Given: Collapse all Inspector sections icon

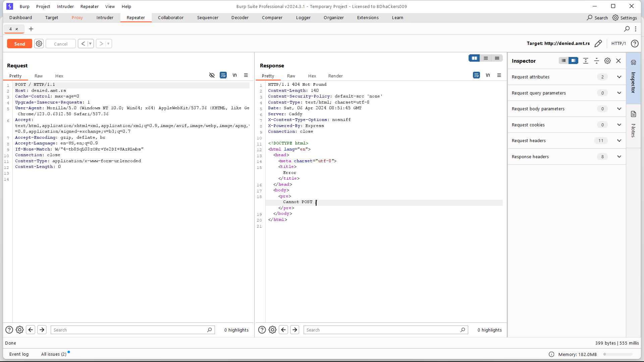Looking at the screenshot, I should [596, 61].
